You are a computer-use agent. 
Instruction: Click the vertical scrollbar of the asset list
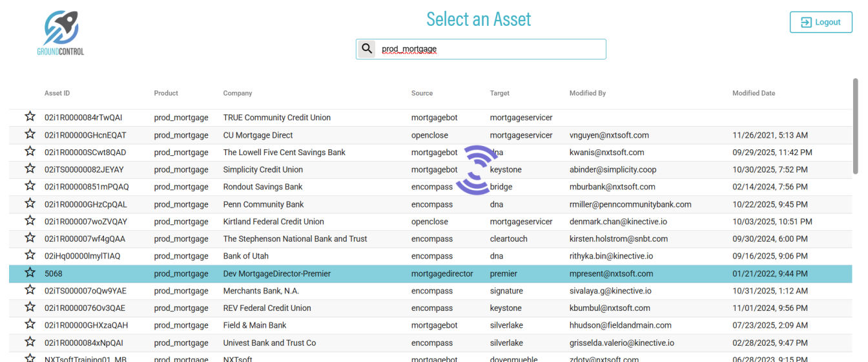(x=856, y=127)
